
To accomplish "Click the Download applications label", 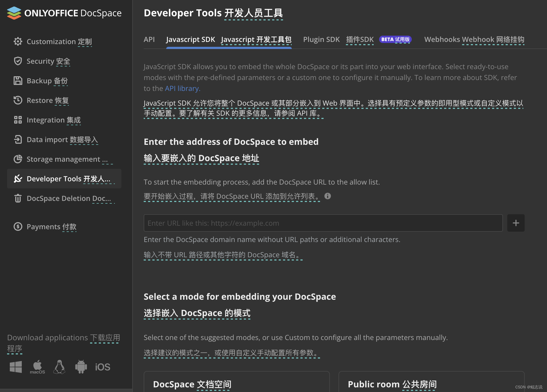I will point(63,343).
